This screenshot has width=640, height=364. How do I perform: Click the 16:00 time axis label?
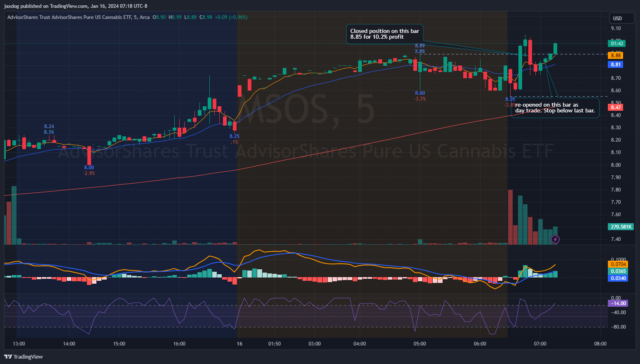179,344
